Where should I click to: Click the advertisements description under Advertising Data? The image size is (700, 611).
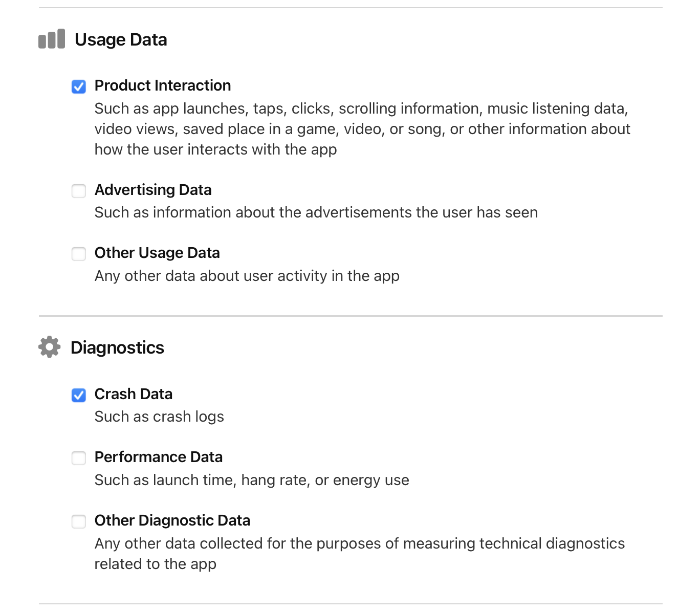(x=316, y=212)
